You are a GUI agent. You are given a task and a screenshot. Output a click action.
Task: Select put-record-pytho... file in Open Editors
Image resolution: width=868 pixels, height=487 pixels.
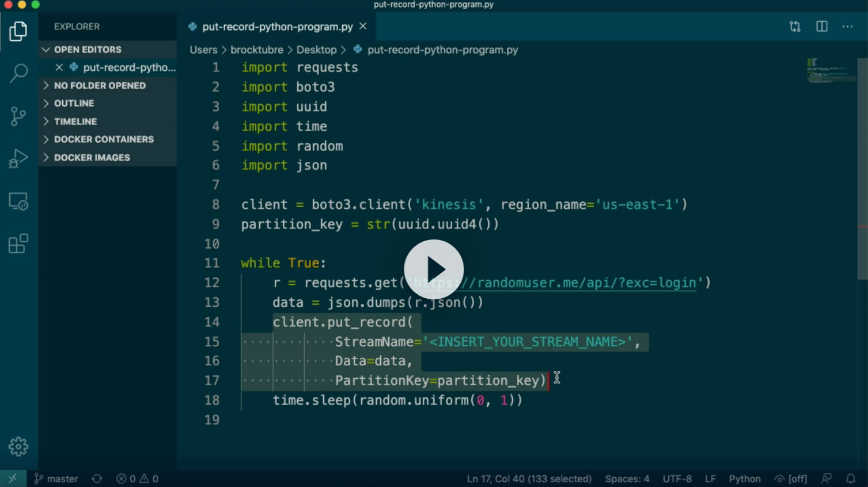(129, 67)
